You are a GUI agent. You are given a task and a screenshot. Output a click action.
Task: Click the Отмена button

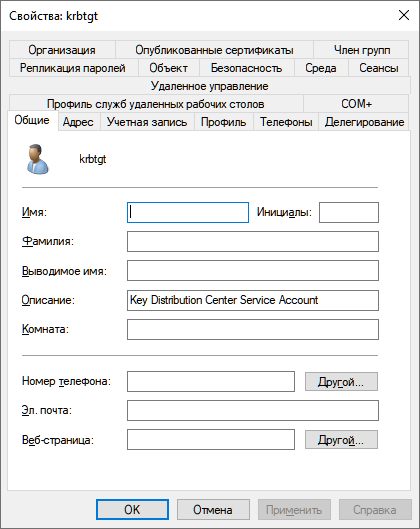(x=213, y=509)
